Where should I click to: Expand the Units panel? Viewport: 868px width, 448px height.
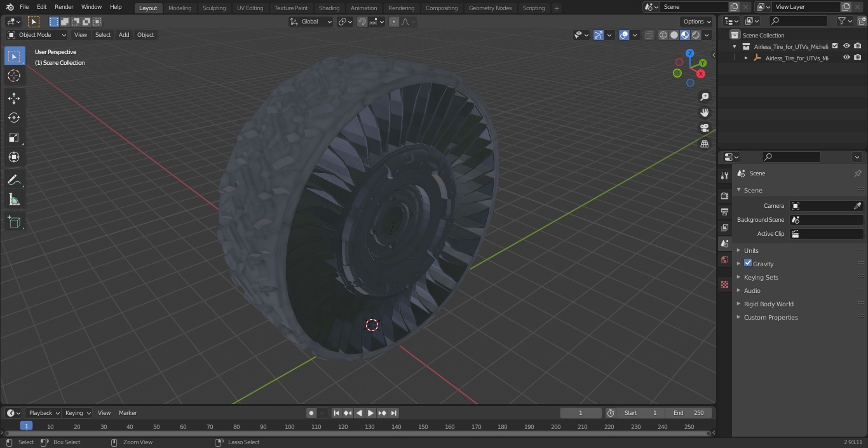coord(751,250)
